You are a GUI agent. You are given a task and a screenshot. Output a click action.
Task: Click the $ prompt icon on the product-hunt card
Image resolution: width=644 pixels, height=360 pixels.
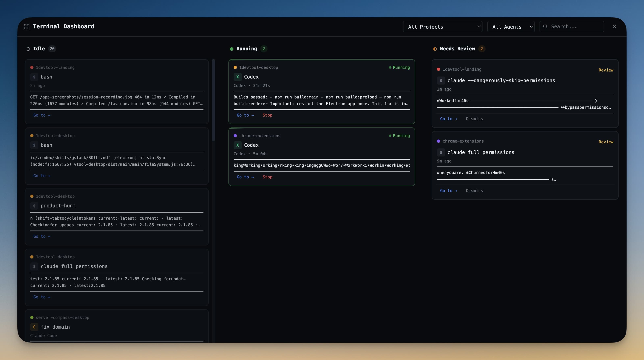click(x=34, y=206)
